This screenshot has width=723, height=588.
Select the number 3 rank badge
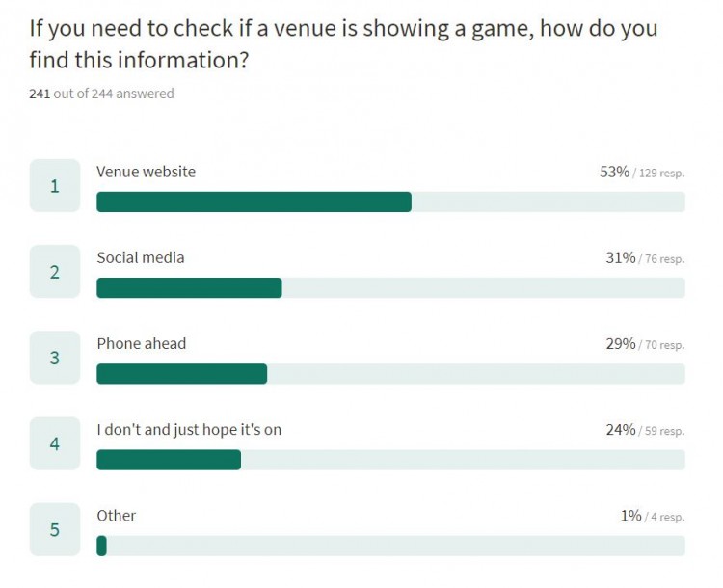55,358
